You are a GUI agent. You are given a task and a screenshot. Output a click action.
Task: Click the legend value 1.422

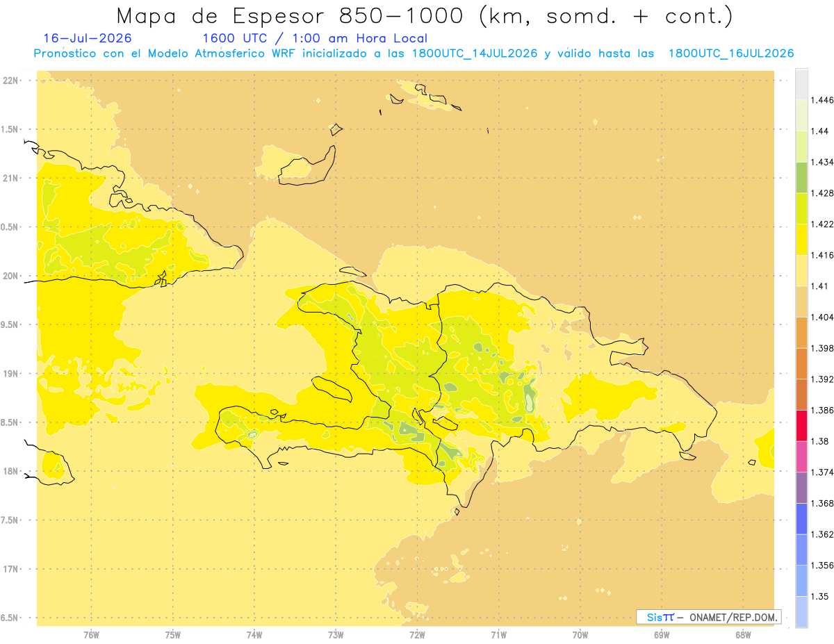(823, 224)
